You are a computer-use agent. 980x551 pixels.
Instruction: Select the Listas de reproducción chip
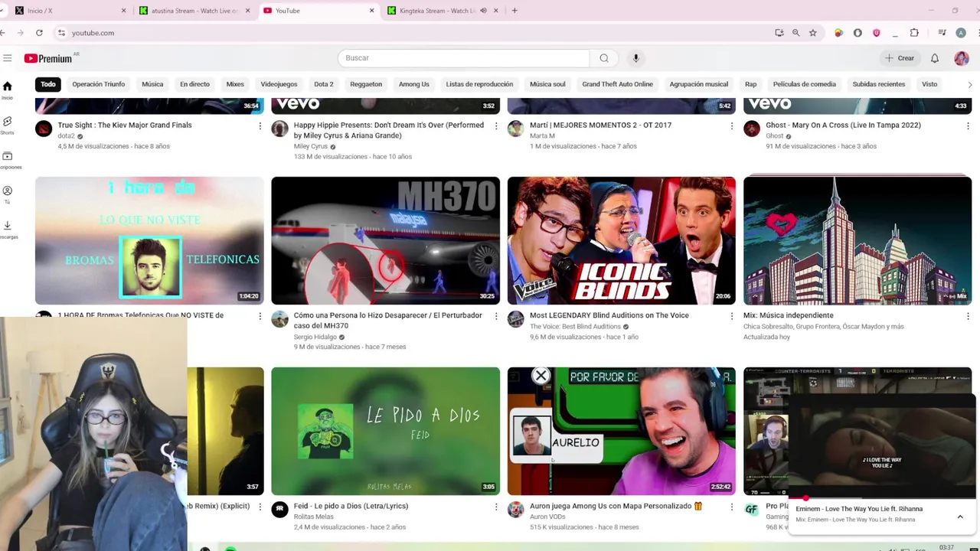click(x=479, y=84)
